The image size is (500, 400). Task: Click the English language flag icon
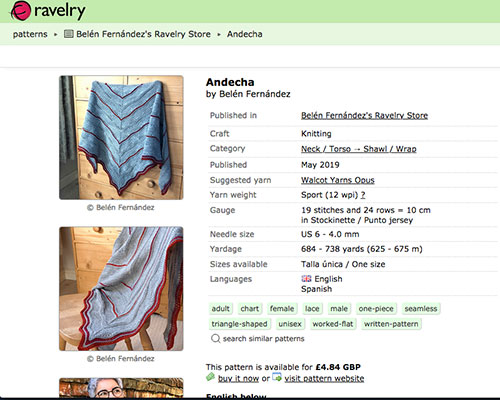(306, 279)
